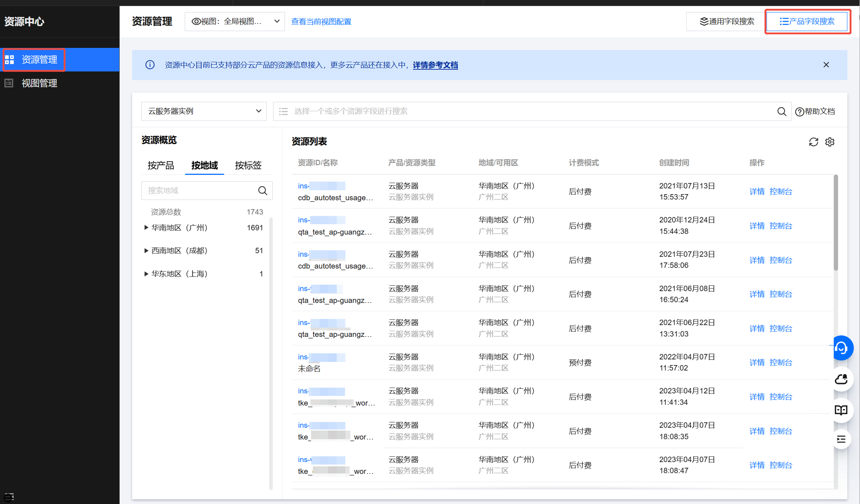Expand 华东地区（上海）region tree node
860x504 pixels.
(146, 274)
